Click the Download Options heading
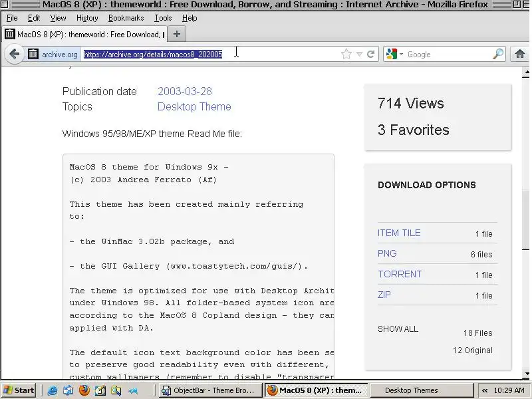This screenshot has height=399, width=532. [426, 185]
